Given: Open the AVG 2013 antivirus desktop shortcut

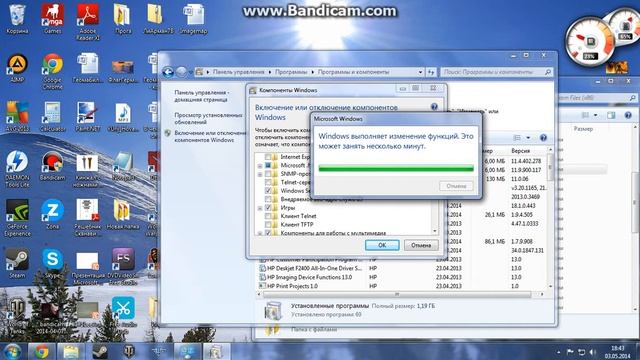Looking at the screenshot, I should [x=17, y=117].
